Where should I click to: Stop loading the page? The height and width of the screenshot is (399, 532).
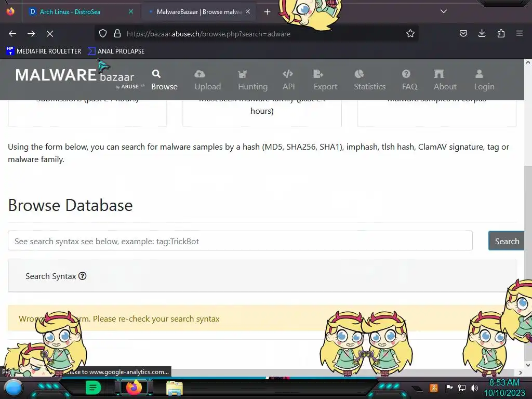coord(49,34)
